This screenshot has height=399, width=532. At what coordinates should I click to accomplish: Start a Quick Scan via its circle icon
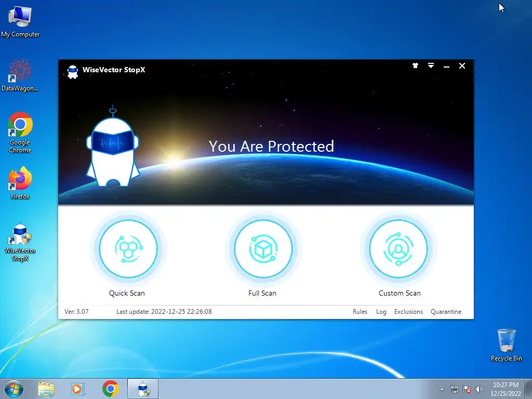(x=128, y=249)
